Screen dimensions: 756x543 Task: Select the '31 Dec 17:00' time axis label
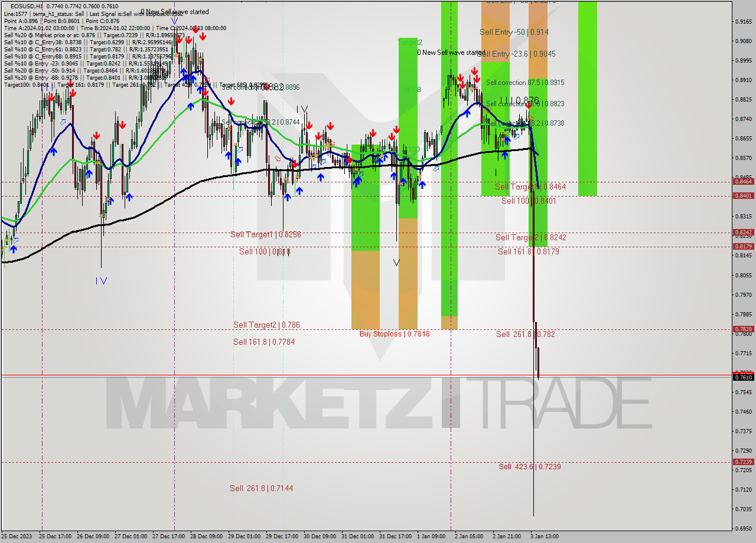396,537
